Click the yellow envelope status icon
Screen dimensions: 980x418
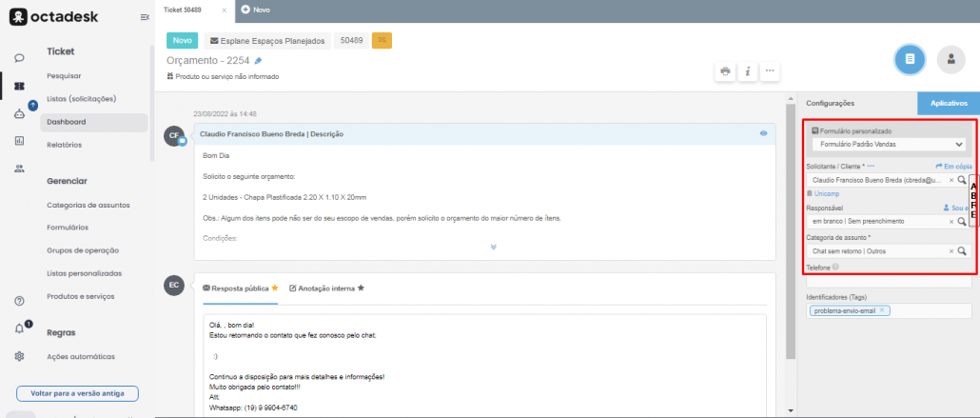382,41
